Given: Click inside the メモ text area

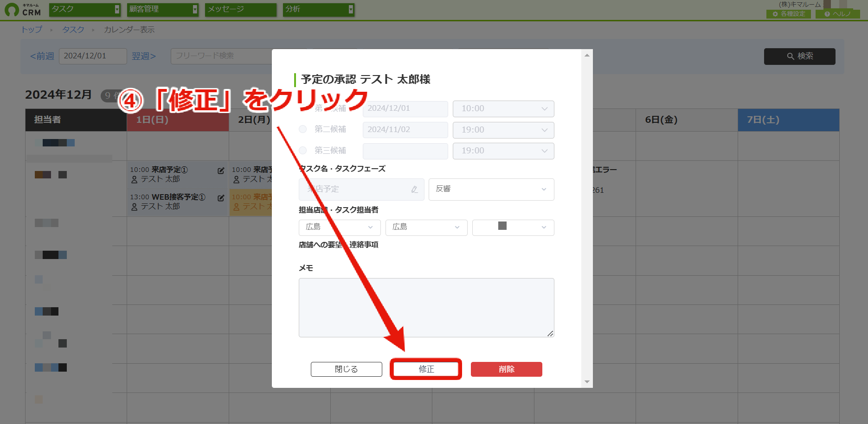Looking at the screenshot, I should click(x=426, y=308).
